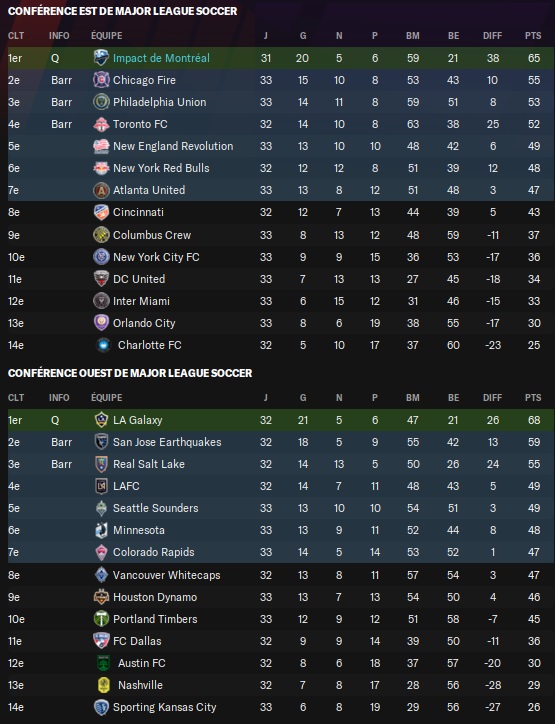This screenshot has height=724, width=555.
Task: Click the LA Galaxy crest icon
Action: [x=101, y=420]
